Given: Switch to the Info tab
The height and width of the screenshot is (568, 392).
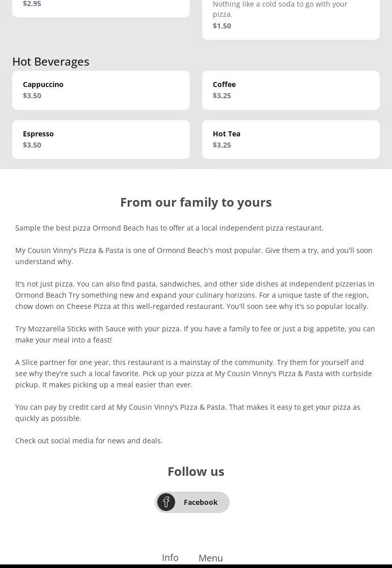Looking at the screenshot, I should pyautogui.click(x=170, y=557).
